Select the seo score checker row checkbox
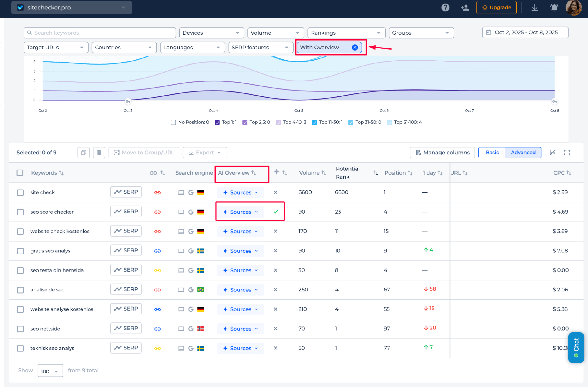Screen dimensions: 588x387 click(x=20, y=212)
